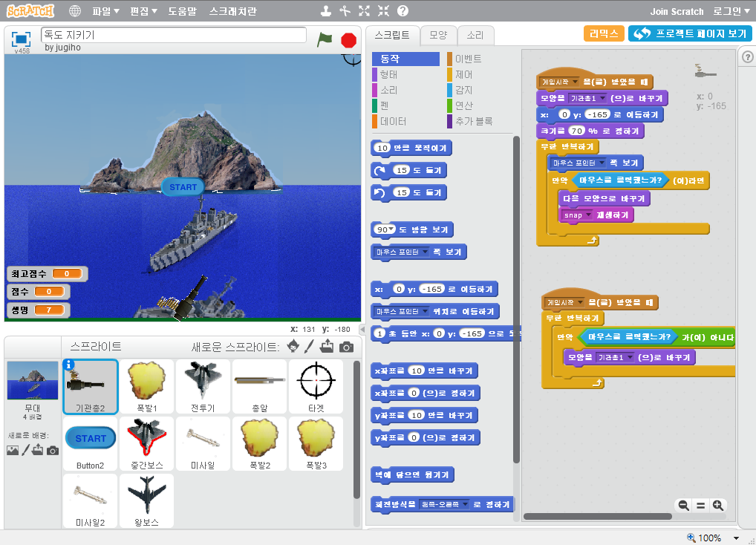Expand the 편집 menu dropdown
756x545 pixels.
143,11
